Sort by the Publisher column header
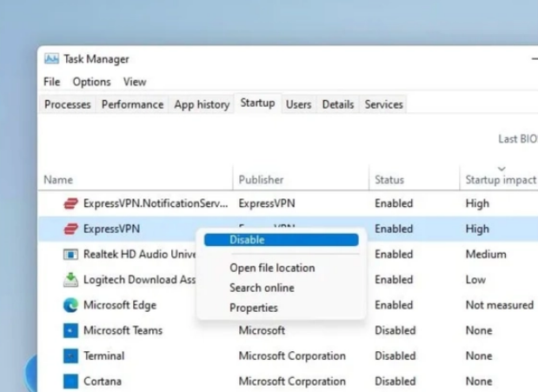 [x=261, y=180]
